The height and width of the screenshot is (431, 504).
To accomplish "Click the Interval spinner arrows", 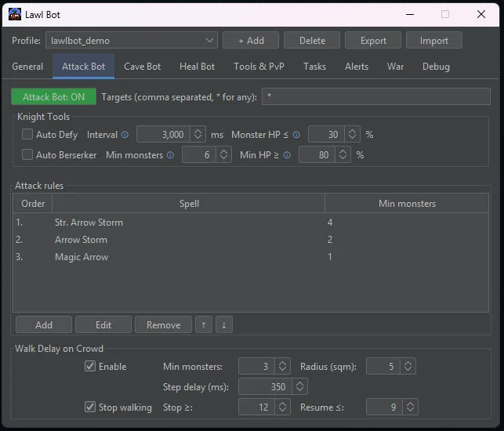I will 198,134.
